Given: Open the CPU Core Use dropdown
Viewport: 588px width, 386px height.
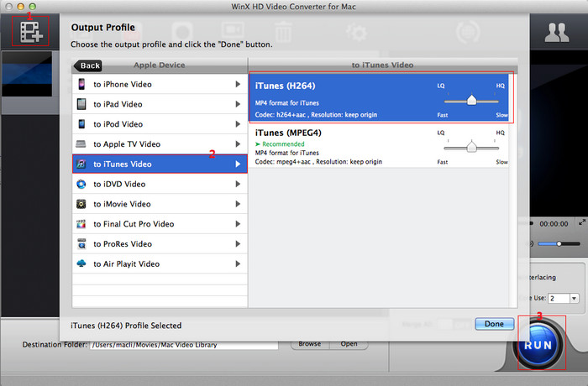Looking at the screenshot, I should point(574,298).
